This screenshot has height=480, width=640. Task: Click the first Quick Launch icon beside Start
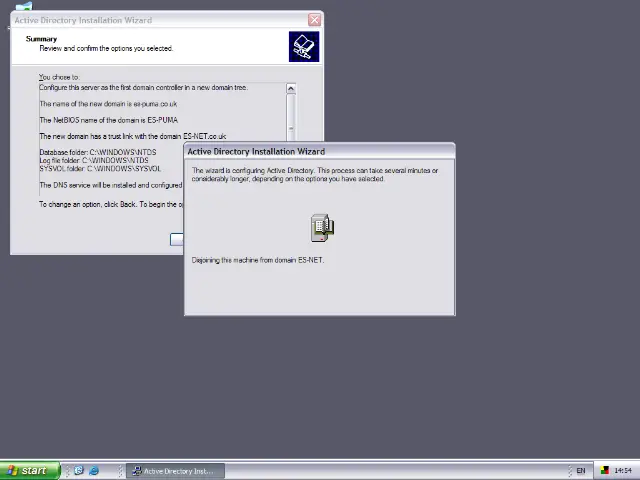click(x=79, y=470)
